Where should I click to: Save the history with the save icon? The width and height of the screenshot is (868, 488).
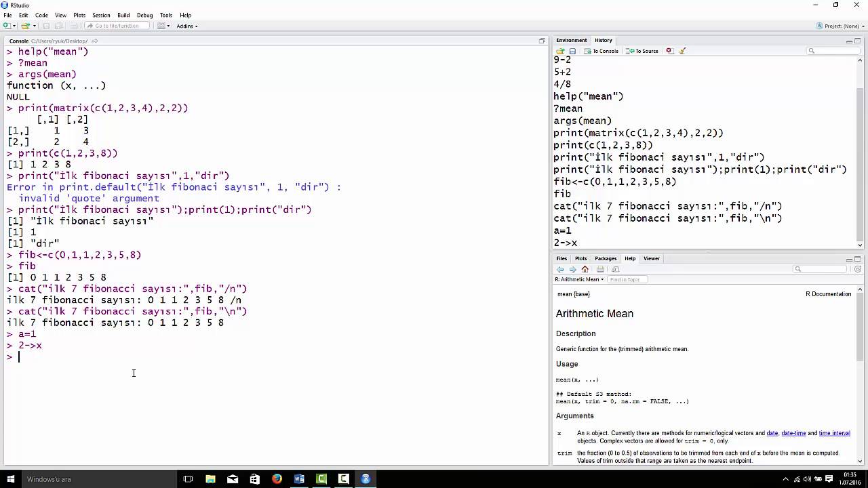pyautogui.click(x=572, y=51)
